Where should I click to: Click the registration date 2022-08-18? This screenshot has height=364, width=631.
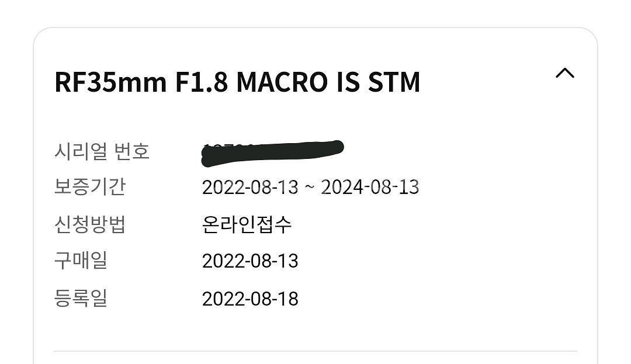tap(250, 299)
